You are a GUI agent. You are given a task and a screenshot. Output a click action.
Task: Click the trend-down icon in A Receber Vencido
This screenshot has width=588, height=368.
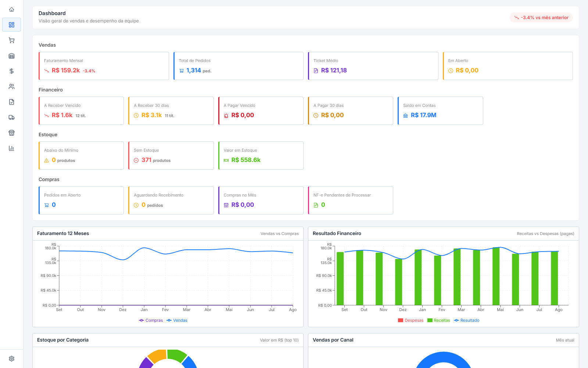[46, 116]
